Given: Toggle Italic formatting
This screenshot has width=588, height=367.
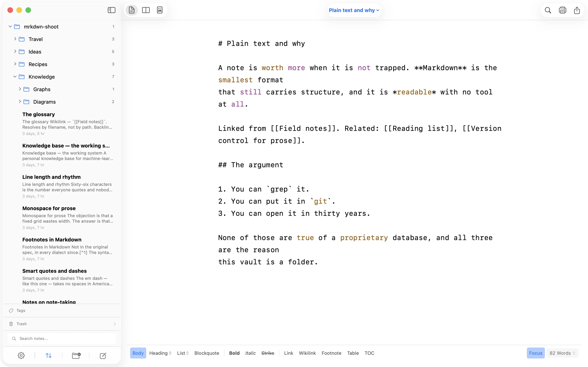Looking at the screenshot, I should [x=250, y=353].
